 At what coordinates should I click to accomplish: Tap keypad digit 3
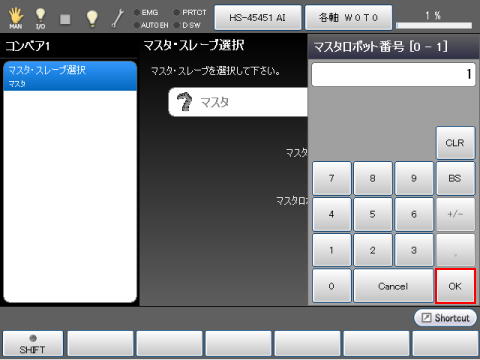414,250
